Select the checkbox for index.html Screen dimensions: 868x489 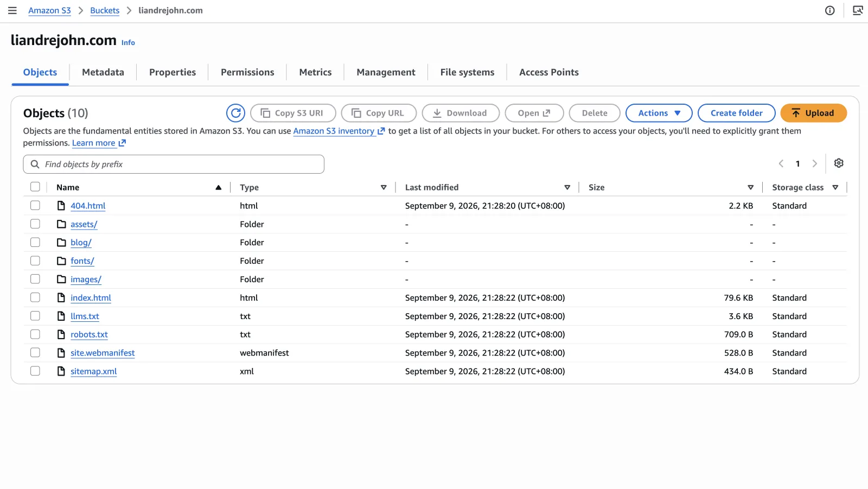click(x=35, y=297)
